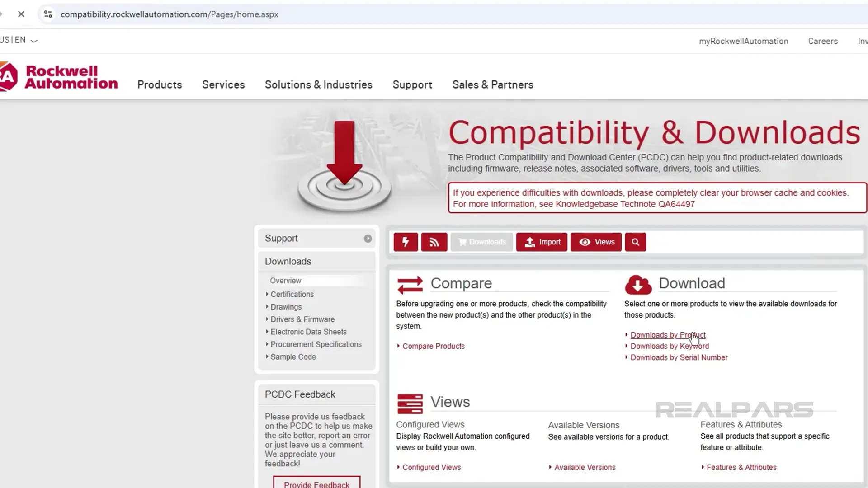This screenshot has width=868, height=488.
Task: Select the Downloads sidebar heading
Action: tap(288, 262)
